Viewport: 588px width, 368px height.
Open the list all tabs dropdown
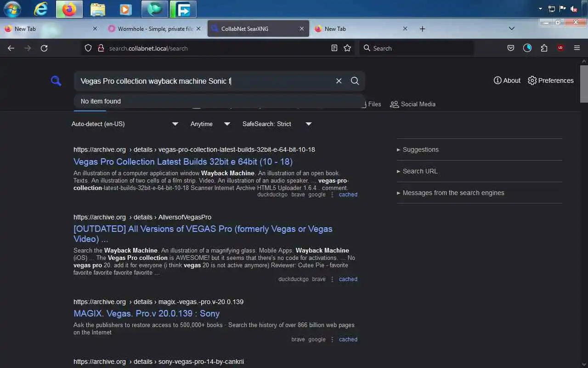click(x=512, y=29)
